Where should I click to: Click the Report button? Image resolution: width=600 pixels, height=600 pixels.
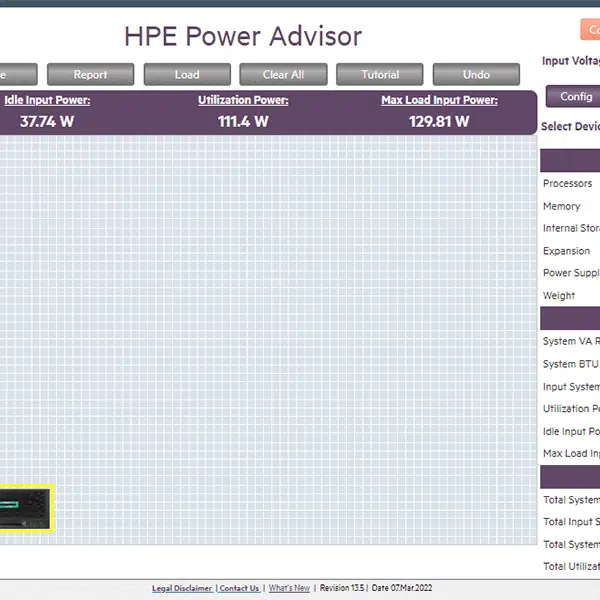[90, 74]
